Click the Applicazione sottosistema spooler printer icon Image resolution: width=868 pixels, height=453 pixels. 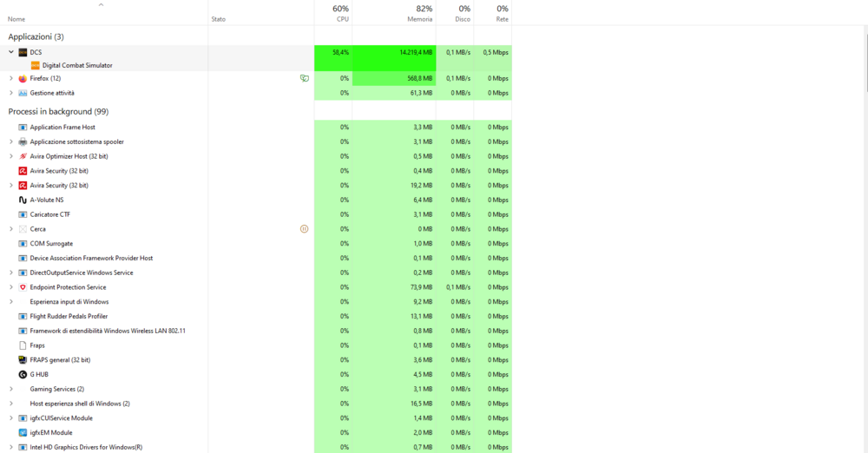[23, 141]
